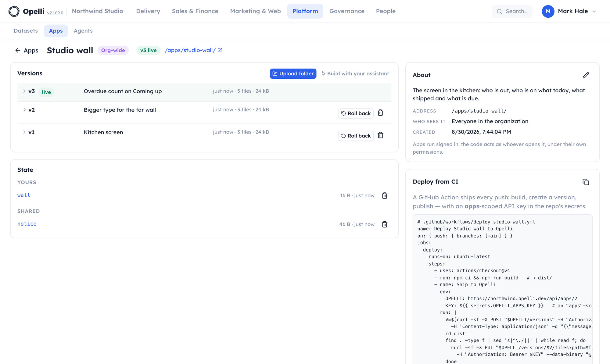610x364 pixels.
Task: Switch to the Apps tab
Action: click(x=56, y=31)
